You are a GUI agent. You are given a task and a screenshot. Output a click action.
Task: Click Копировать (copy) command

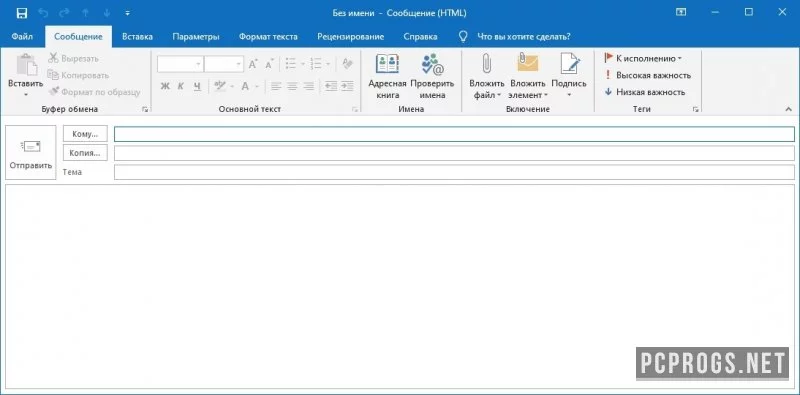pyautogui.click(x=78, y=75)
